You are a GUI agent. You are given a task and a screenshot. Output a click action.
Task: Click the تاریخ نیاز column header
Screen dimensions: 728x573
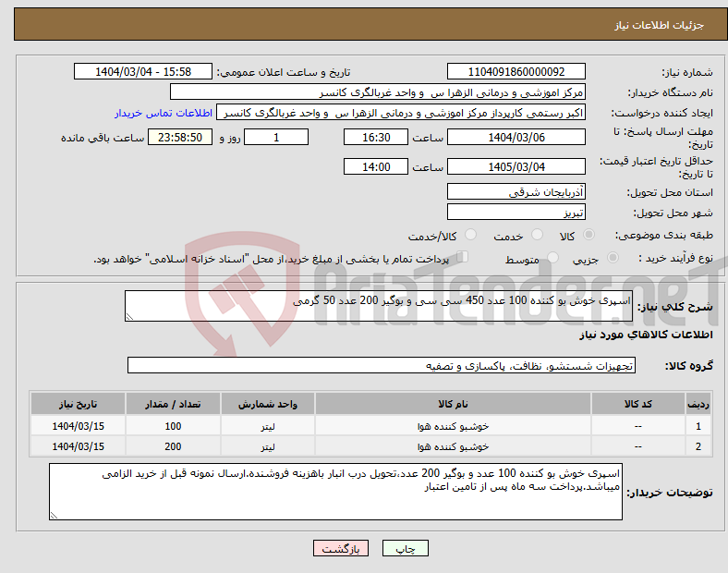[78, 404]
